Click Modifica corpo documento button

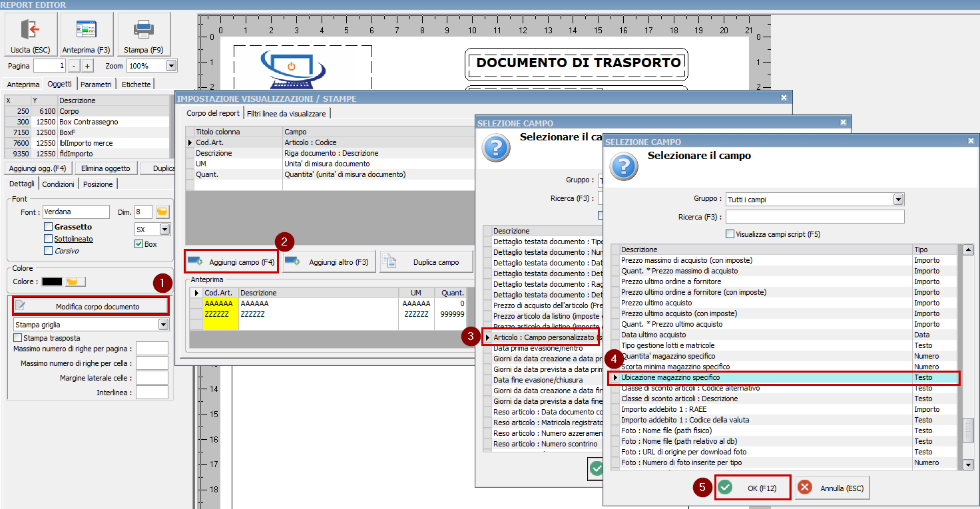tap(91, 306)
